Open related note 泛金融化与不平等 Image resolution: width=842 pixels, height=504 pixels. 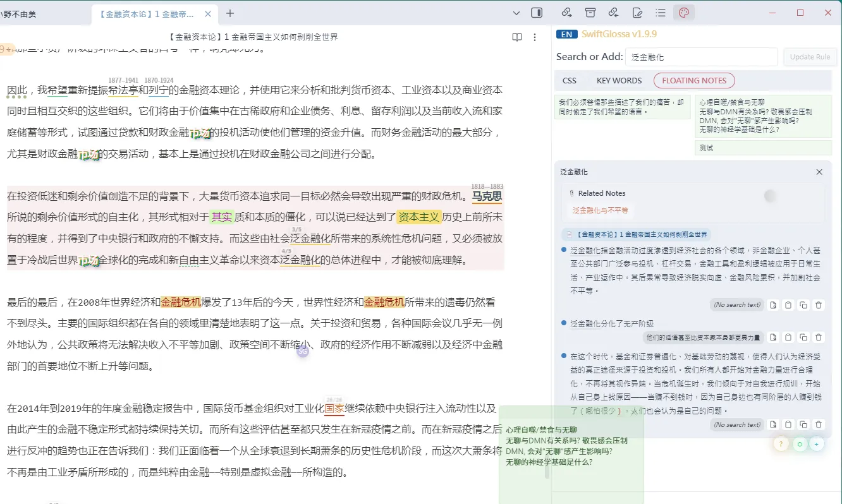(x=601, y=210)
